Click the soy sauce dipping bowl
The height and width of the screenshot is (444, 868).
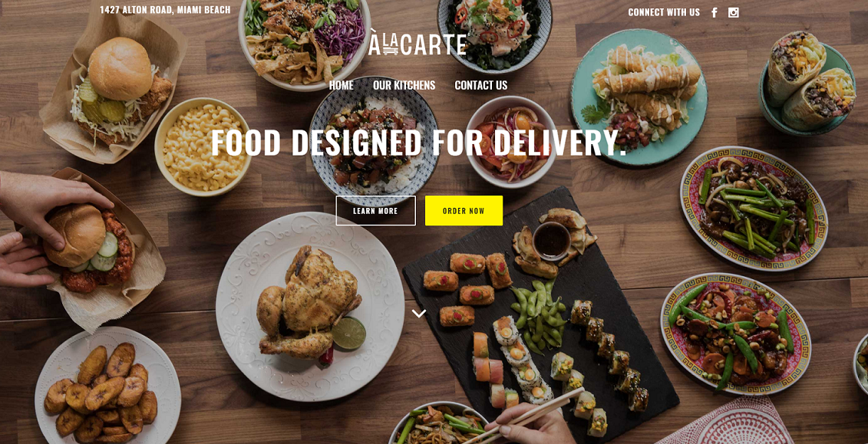tap(551, 241)
